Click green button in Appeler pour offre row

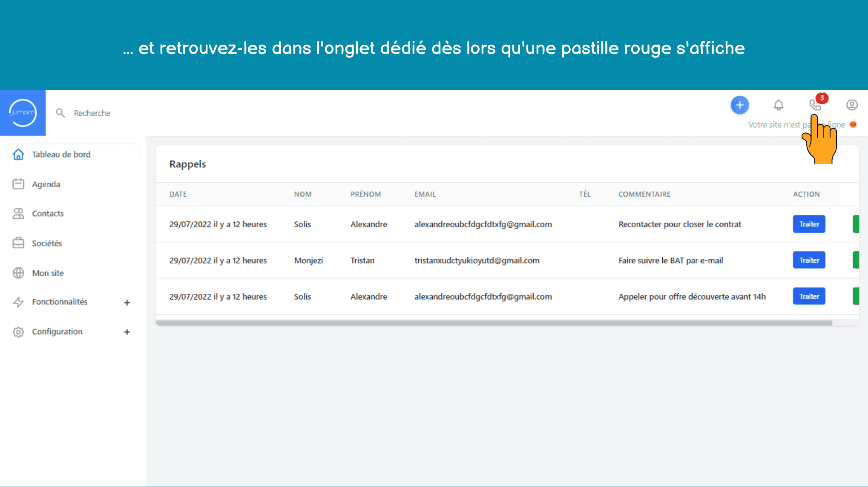click(x=856, y=296)
